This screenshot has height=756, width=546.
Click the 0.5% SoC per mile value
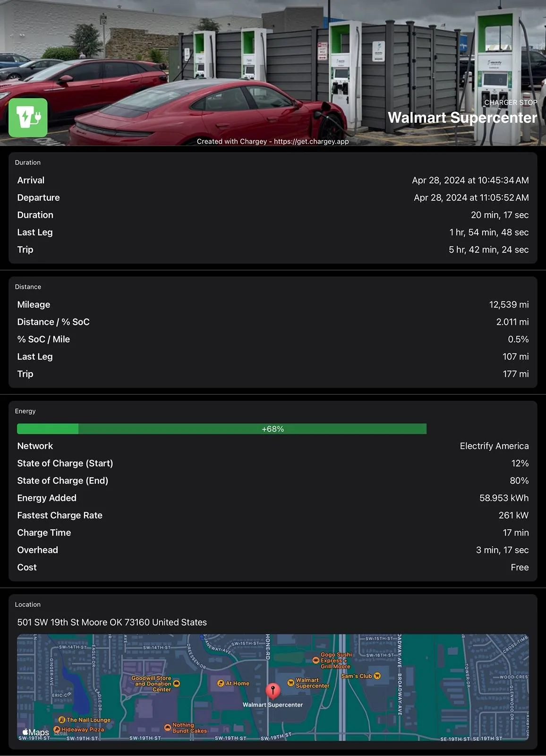[x=518, y=339]
